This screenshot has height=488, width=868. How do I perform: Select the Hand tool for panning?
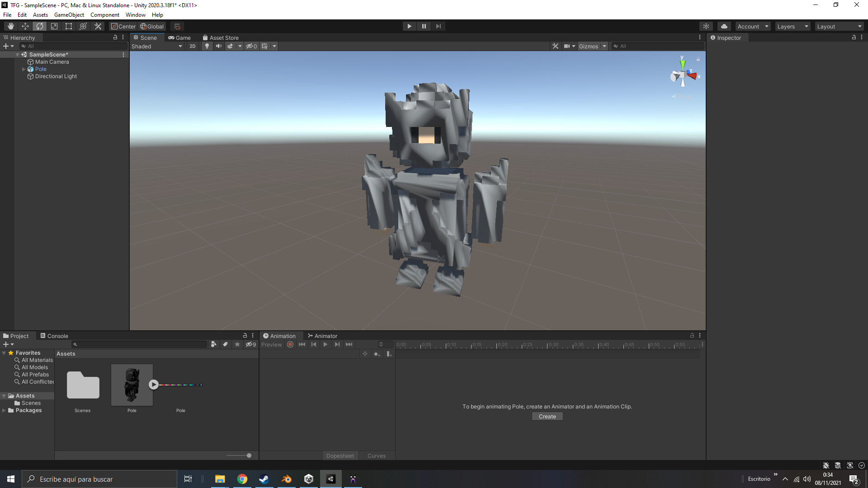tap(11, 26)
